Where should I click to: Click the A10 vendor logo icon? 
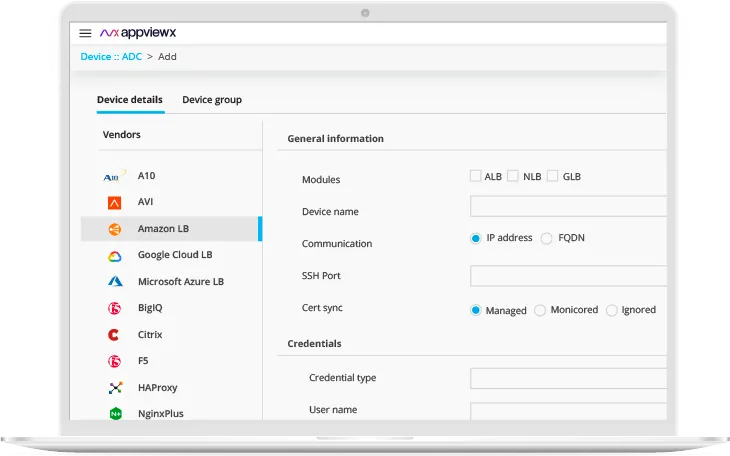[x=114, y=177]
